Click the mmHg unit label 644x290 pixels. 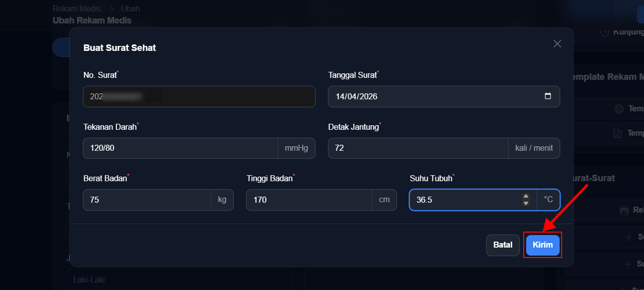(x=297, y=148)
